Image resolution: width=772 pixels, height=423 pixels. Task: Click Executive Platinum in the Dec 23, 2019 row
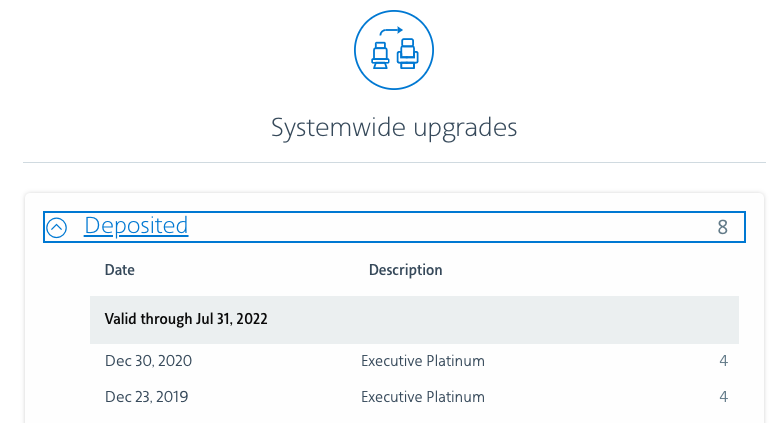coord(422,397)
